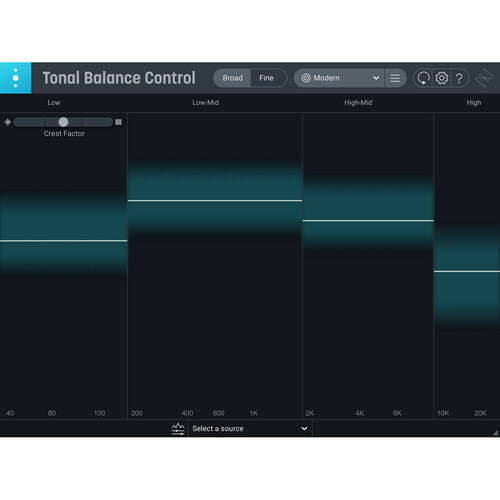Click the diamond icon left of Crest Factor slider
Viewport: 500px width, 500px height.
coord(8,122)
